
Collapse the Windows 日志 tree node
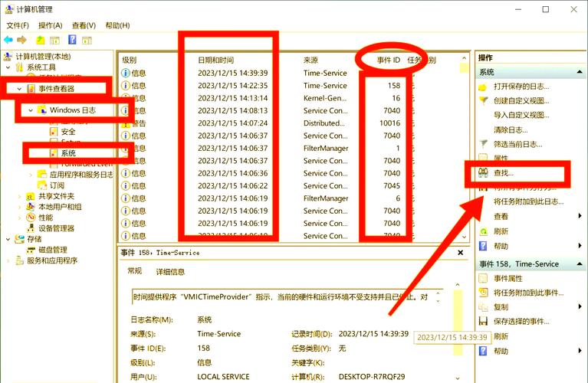[31, 110]
